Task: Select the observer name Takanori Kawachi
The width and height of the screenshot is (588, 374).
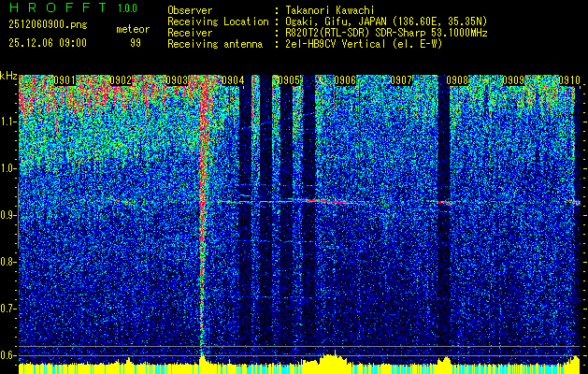Action: click(x=328, y=10)
